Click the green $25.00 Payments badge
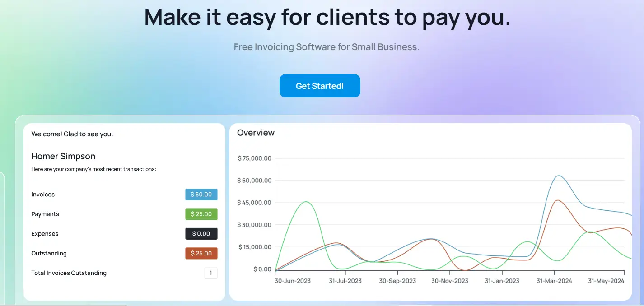The width and height of the screenshot is (644, 306). [201, 214]
